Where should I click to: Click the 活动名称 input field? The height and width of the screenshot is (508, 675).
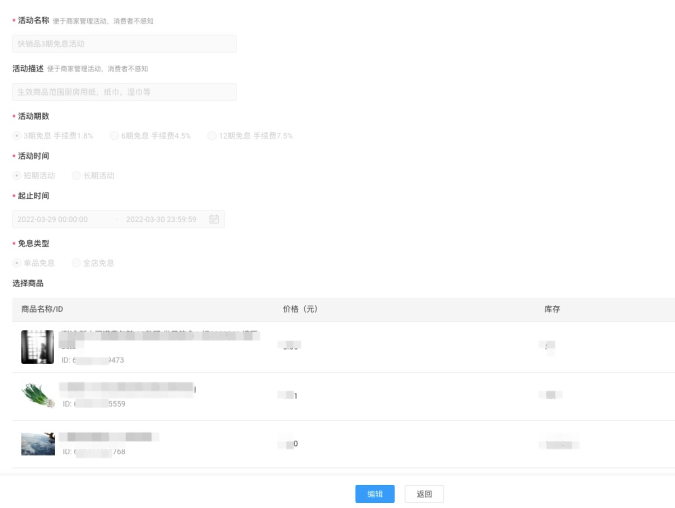click(x=124, y=44)
